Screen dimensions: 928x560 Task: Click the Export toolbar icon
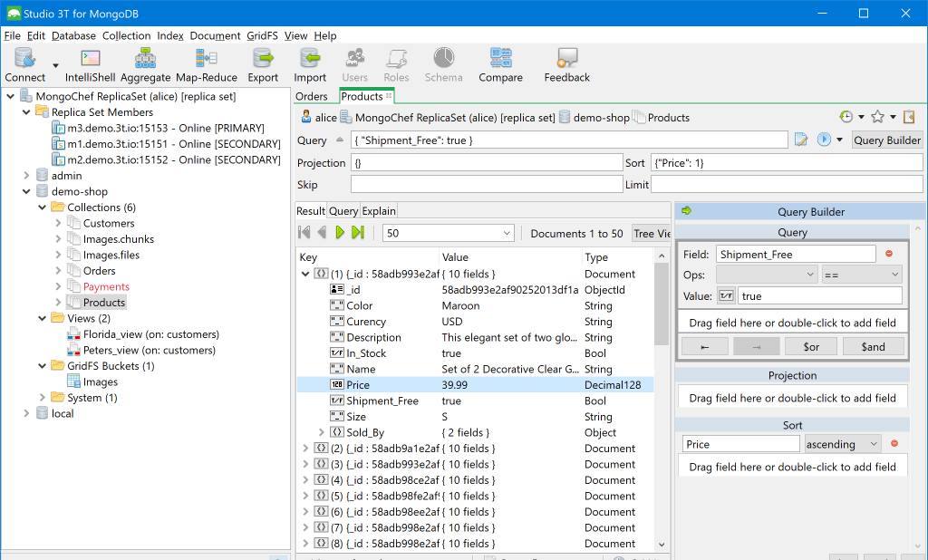click(x=263, y=59)
